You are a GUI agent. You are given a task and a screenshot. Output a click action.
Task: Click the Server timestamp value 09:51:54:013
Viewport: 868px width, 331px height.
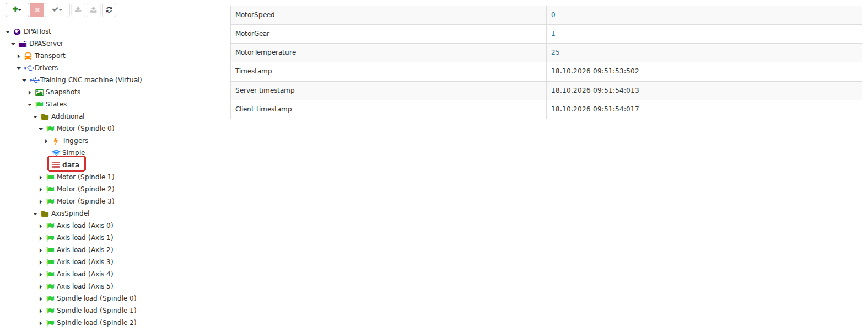tap(595, 90)
